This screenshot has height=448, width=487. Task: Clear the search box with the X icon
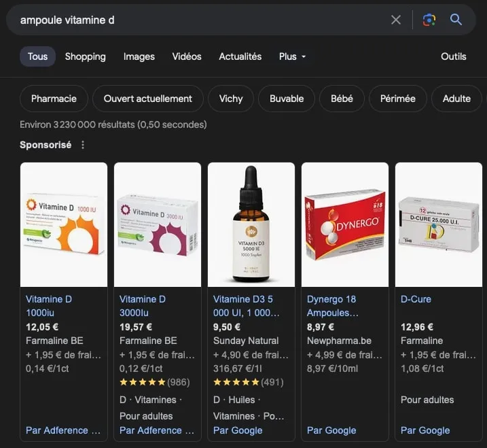396,20
